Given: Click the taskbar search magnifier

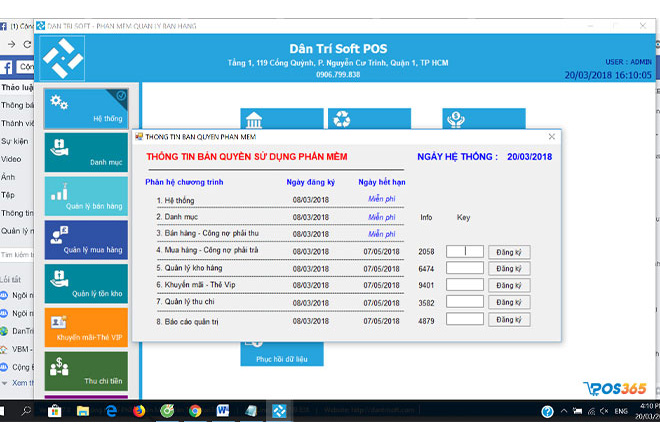Looking at the screenshot, I should 26,411.
